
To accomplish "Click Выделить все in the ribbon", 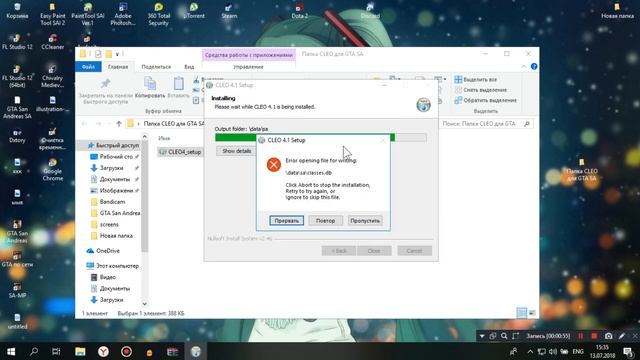I will 476,79.
